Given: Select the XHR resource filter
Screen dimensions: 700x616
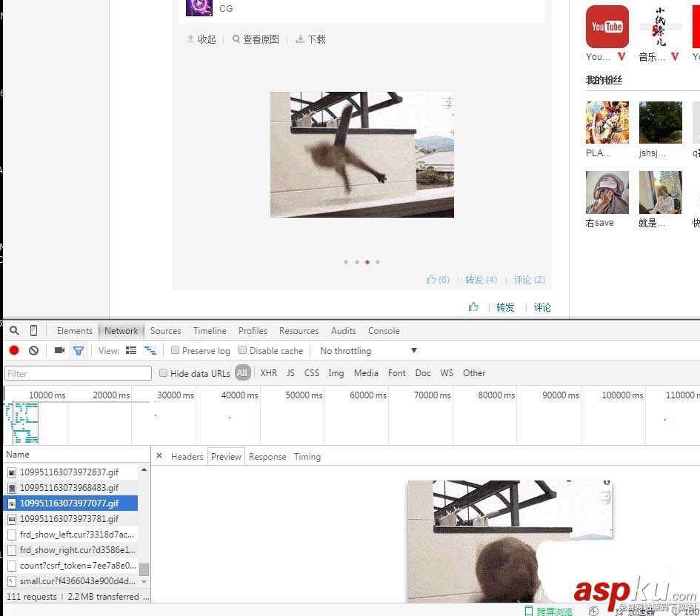Looking at the screenshot, I should [268, 373].
